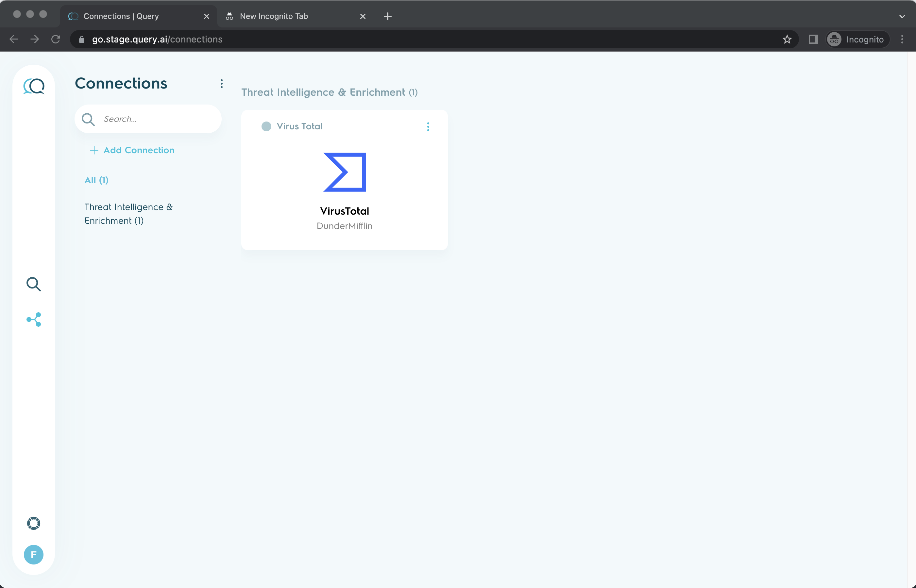Open the help lifebuoy icon
Screen dimensions: 916x588
[34, 523]
